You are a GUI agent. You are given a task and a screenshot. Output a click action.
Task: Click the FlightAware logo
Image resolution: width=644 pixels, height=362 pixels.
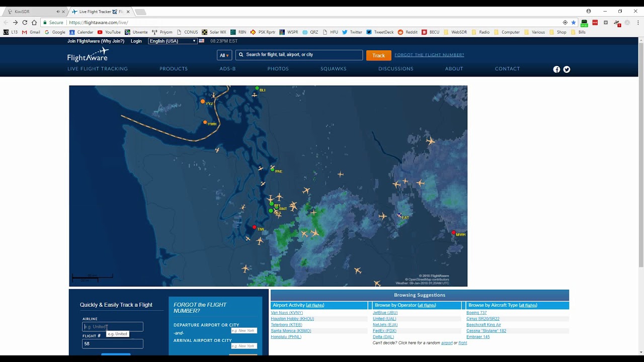[x=88, y=54]
